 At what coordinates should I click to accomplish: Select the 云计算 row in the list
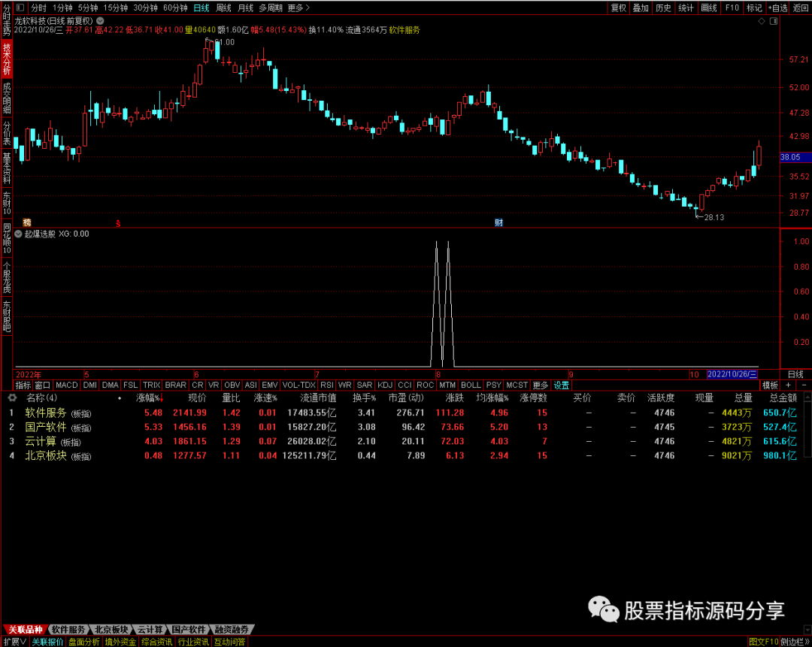(41, 441)
